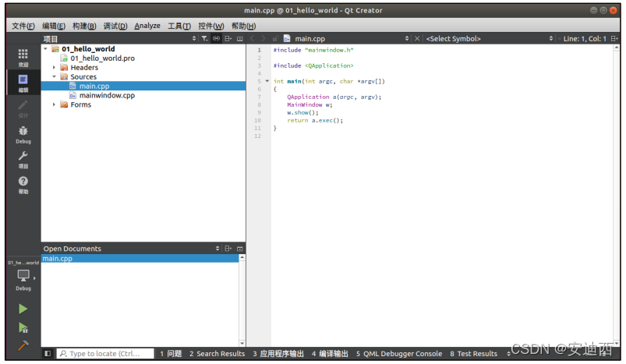
Task: Run the project with green play button
Action: click(23, 309)
